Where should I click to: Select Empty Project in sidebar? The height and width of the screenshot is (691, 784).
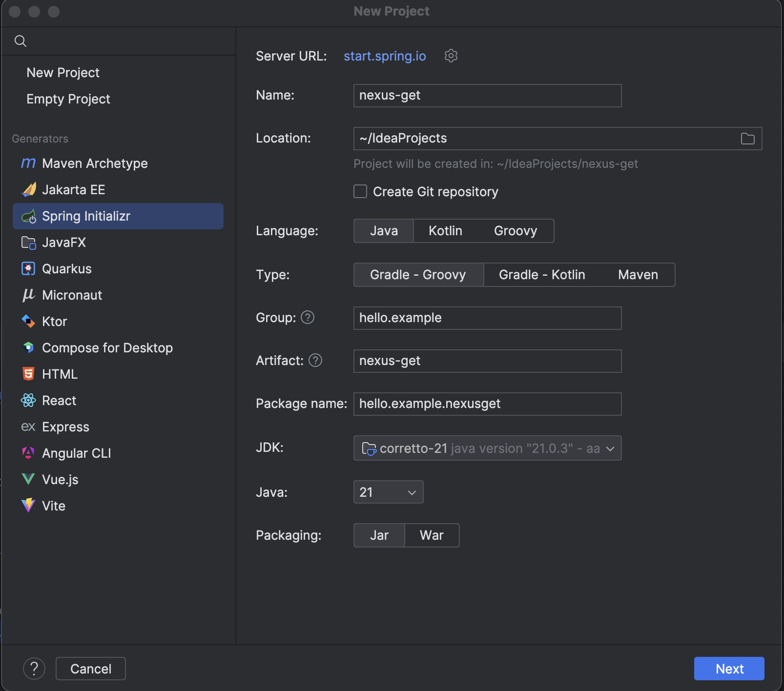click(68, 99)
